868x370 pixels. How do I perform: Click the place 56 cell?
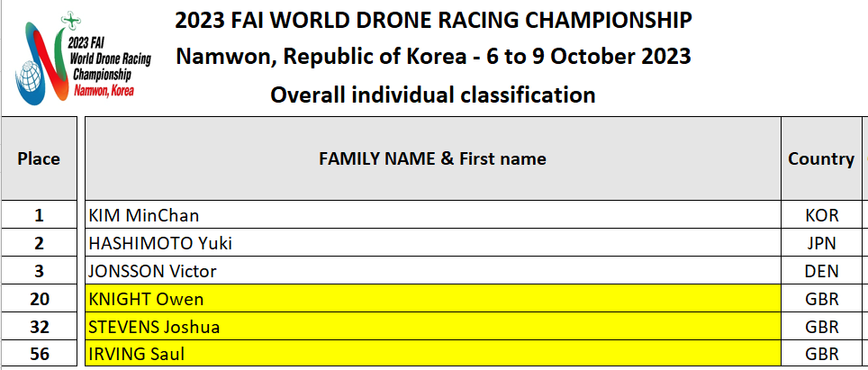(39, 355)
